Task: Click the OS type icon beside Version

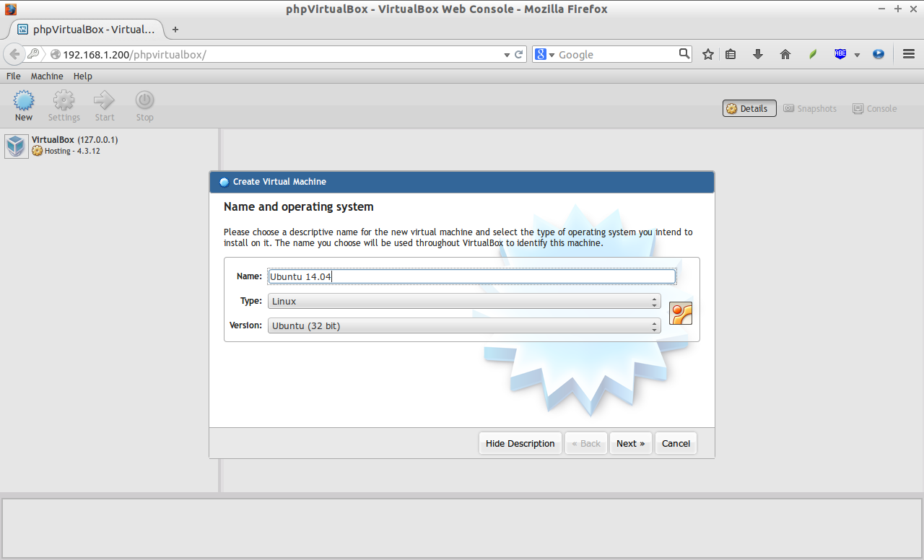Action: coord(681,313)
